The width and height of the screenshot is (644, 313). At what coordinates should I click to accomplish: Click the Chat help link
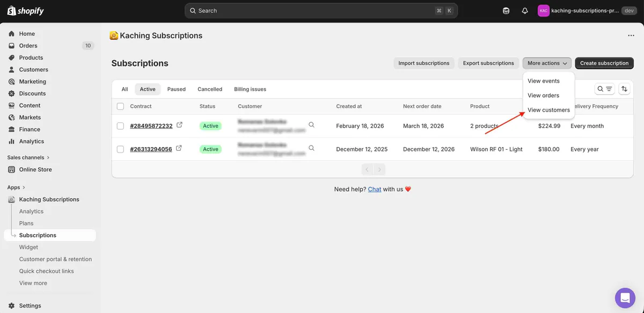coord(375,190)
